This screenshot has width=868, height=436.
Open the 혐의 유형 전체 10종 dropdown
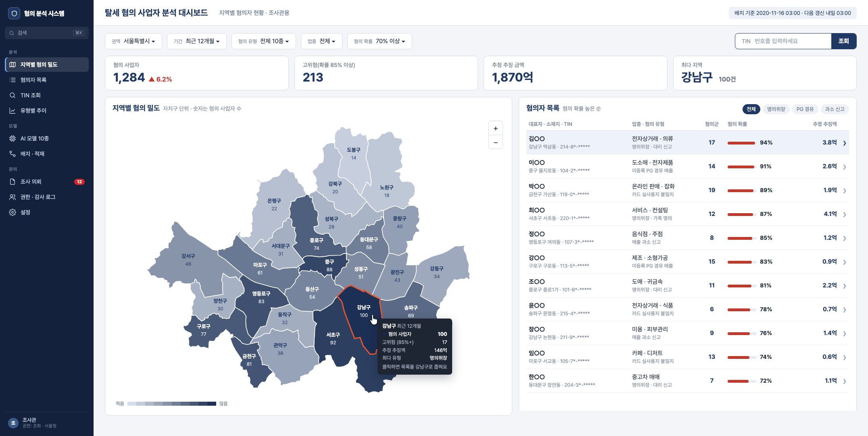(263, 41)
